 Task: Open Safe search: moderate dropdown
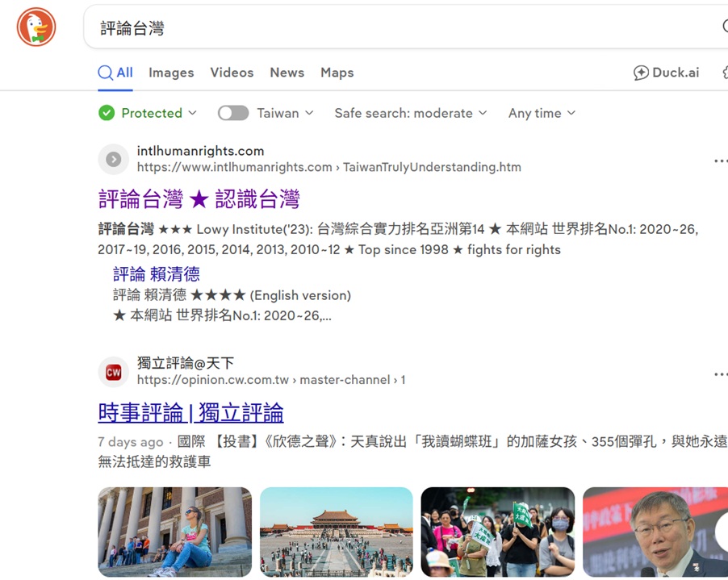click(x=411, y=113)
